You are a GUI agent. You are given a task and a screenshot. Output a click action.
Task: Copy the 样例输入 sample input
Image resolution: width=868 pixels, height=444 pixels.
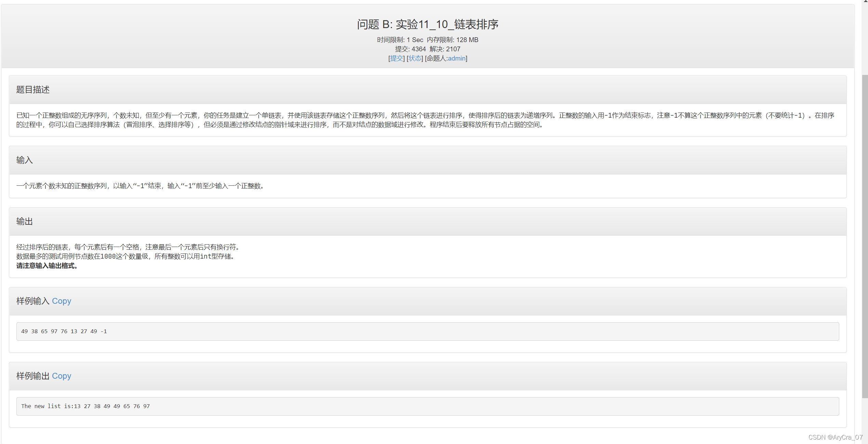coord(62,301)
